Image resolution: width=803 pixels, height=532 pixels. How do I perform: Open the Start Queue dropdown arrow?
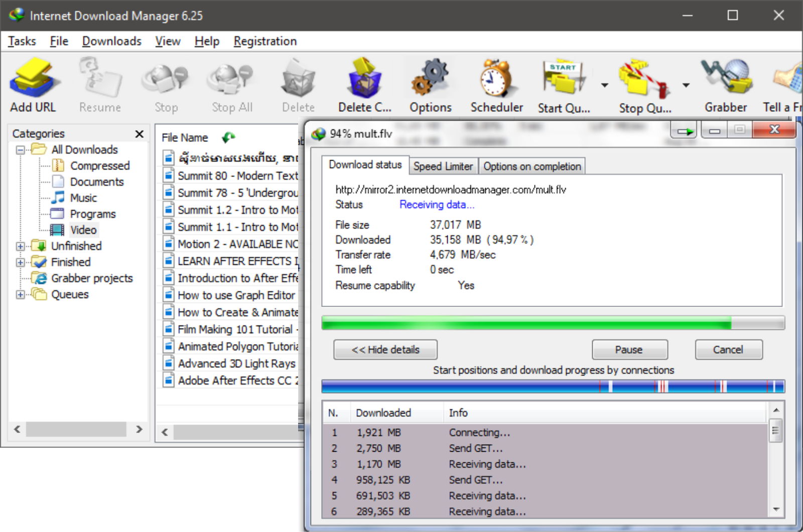tap(605, 85)
